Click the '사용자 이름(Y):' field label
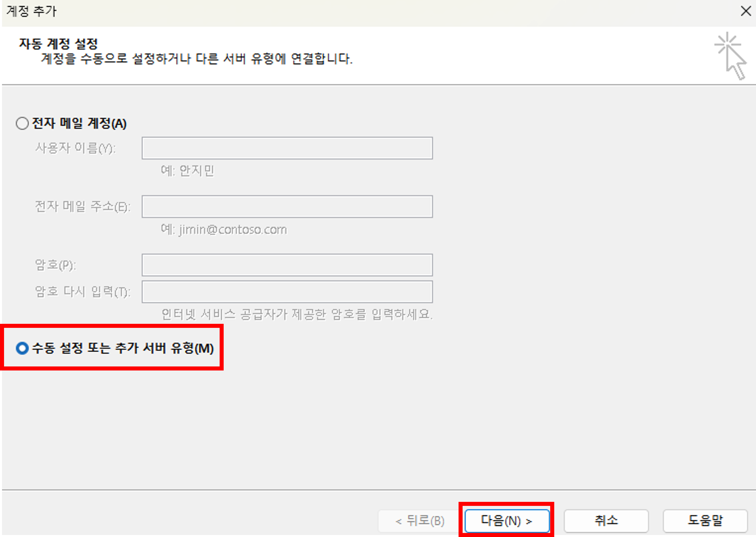Screen dimensions: 756x537 tap(76, 148)
